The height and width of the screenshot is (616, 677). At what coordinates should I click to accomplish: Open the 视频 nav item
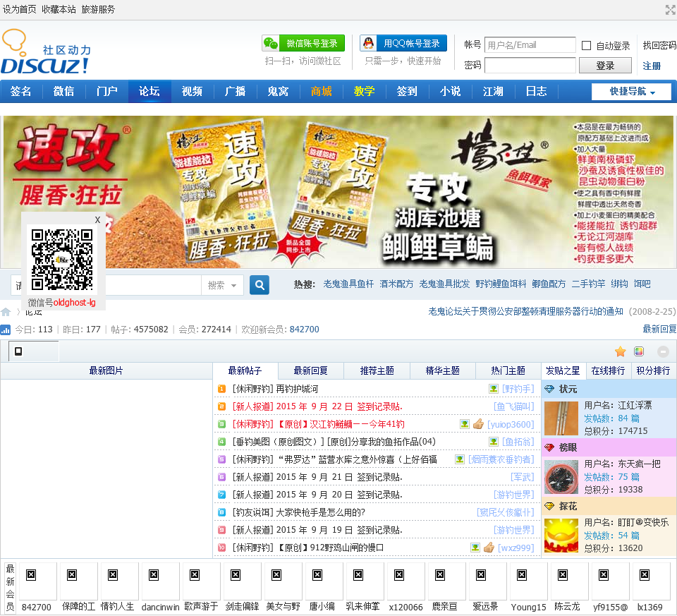pos(192,91)
